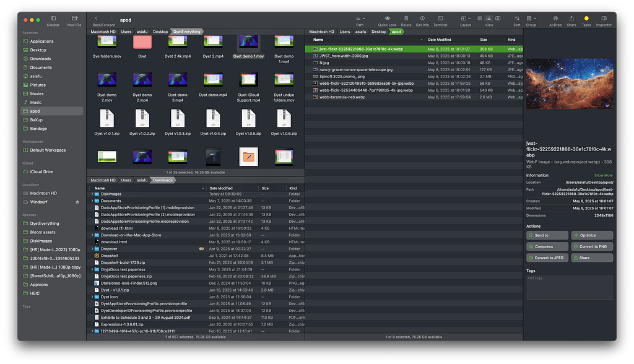Viewport: 634px width, 364px height.
Task: Open Terminal from the toolbar
Action: (440, 19)
